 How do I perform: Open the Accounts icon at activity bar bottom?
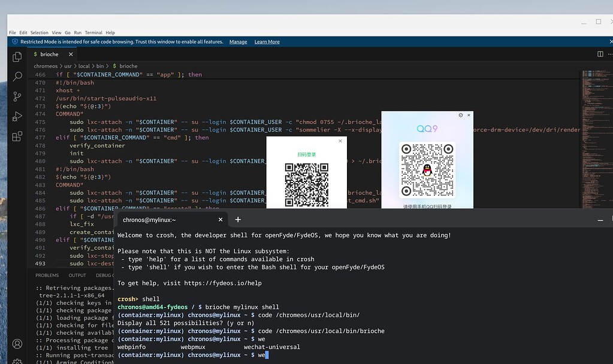point(17,344)
